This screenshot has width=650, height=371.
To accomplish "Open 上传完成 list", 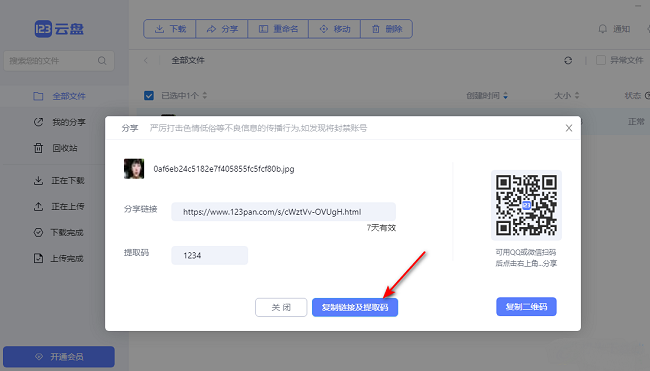I will point(58,259).
